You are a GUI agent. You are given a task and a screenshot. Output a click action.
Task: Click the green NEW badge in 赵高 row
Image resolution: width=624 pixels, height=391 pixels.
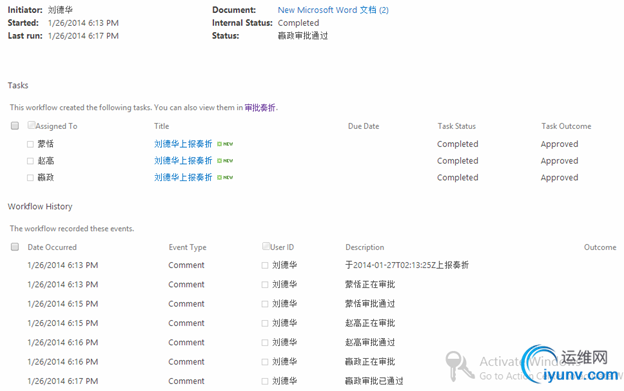[x=225, y=161]
